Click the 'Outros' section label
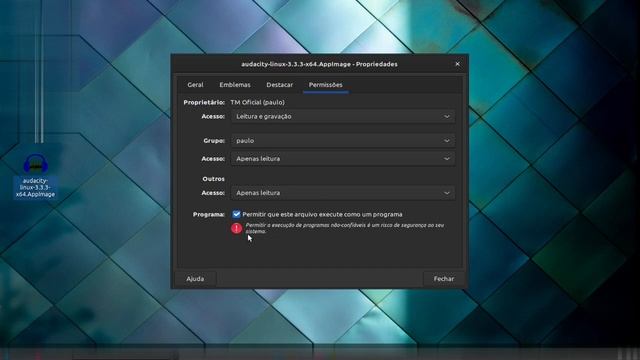The image size is (640, 360). 213,179
